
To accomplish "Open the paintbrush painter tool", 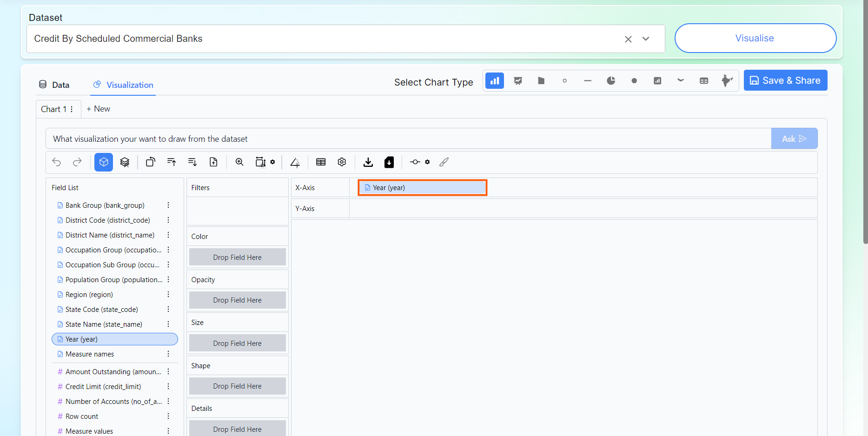I will pyautogui.click(x=444, y=162).
